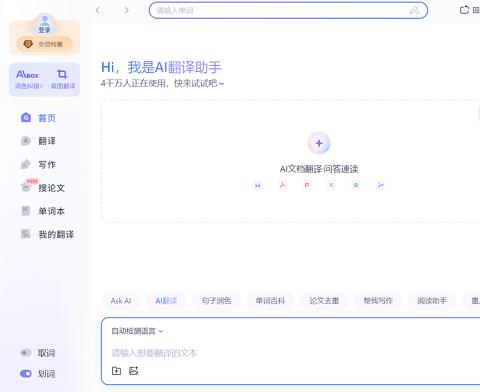Viewport: 480px width, 392px height.
Task: Open 单词本 word book
Action: 43,211
